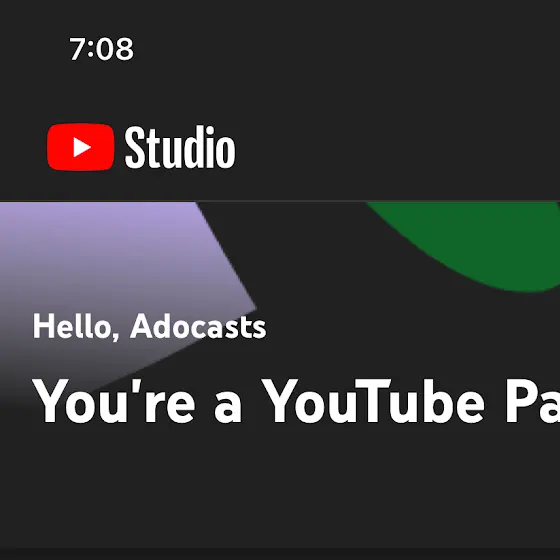Image resolution: width=560 pixels, height=560 pixels.
Task: Click the Studio wordmark in the header
Action: [x=180, y=147]
